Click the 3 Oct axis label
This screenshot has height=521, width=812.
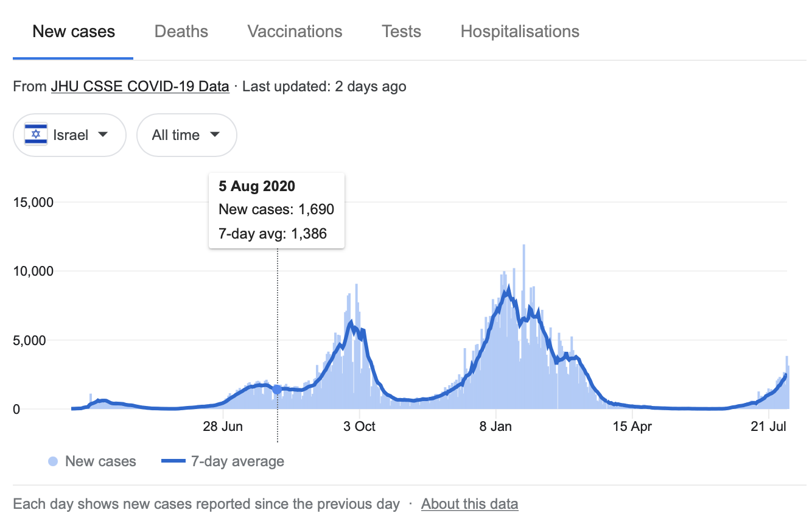[359, 427]
